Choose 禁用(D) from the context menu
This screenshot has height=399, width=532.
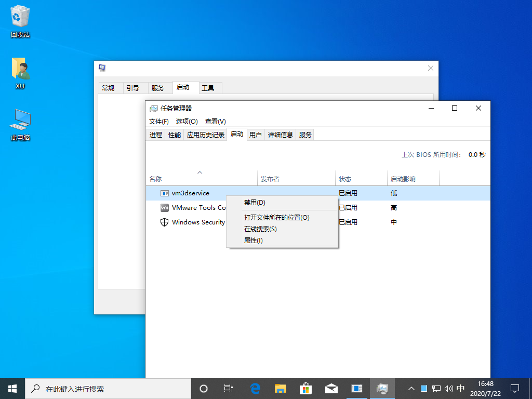coord(255,203)
